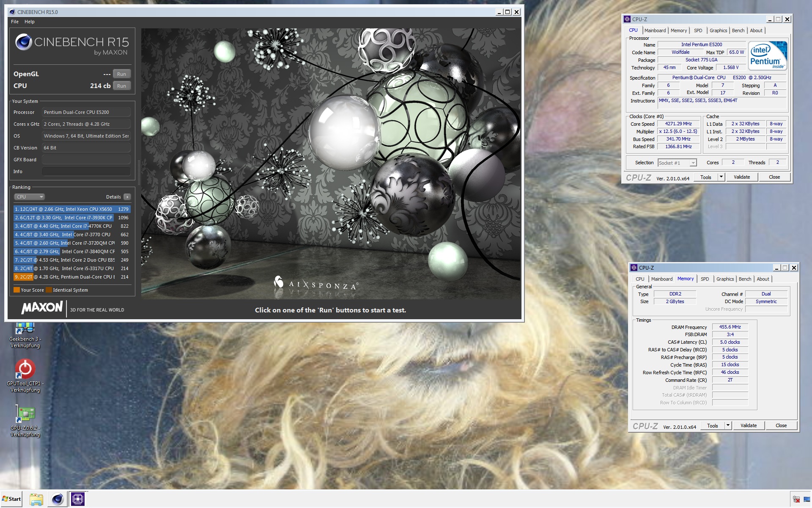Click the brown Identical System legend swatch

49,290
